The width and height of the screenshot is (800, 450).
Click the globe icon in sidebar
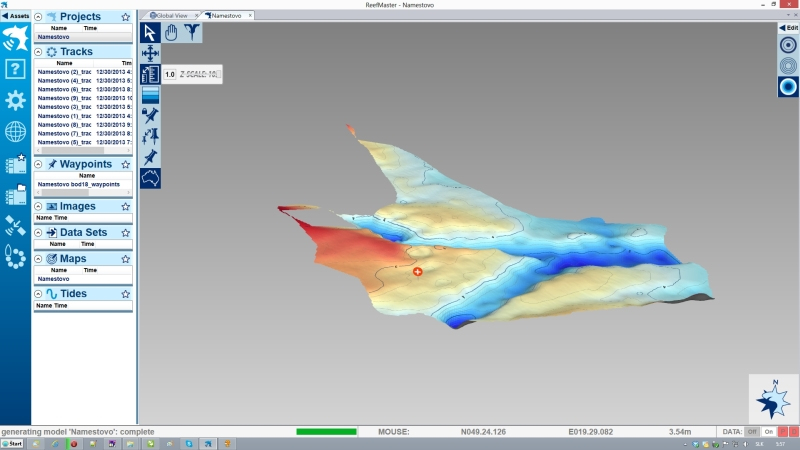coord(15,131)
